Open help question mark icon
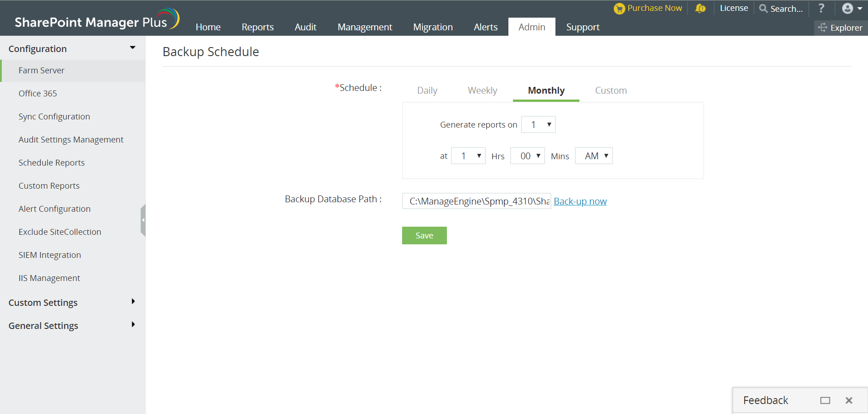The image size is (868, 414). click(821, 8)
